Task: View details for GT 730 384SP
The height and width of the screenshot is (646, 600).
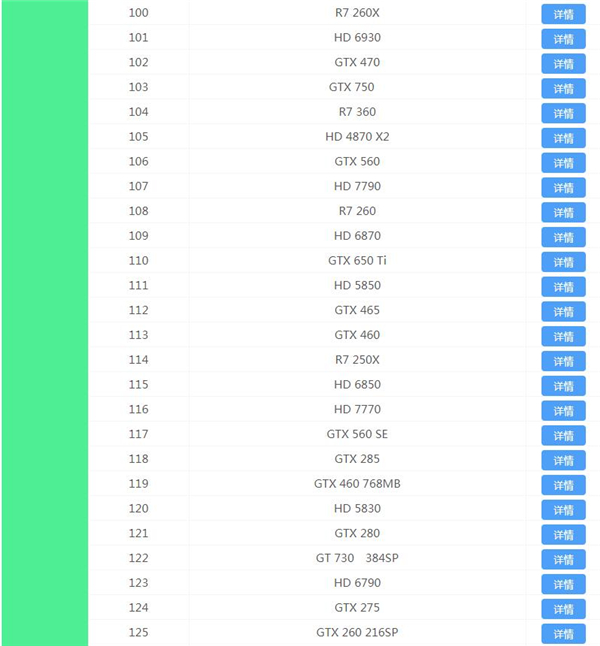Action: tap(563, 559)
